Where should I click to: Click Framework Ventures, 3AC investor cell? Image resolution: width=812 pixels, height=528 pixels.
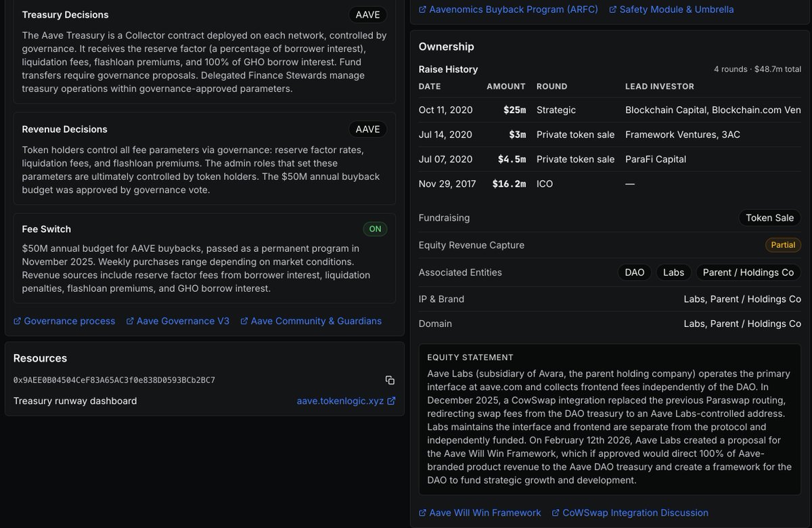click(683, 135)
